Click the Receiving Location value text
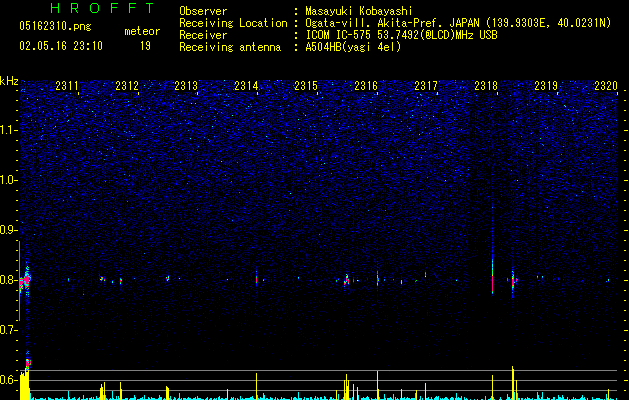Image resolution: width=629 pixels, height=400 pixels. [x=458, y=23]
